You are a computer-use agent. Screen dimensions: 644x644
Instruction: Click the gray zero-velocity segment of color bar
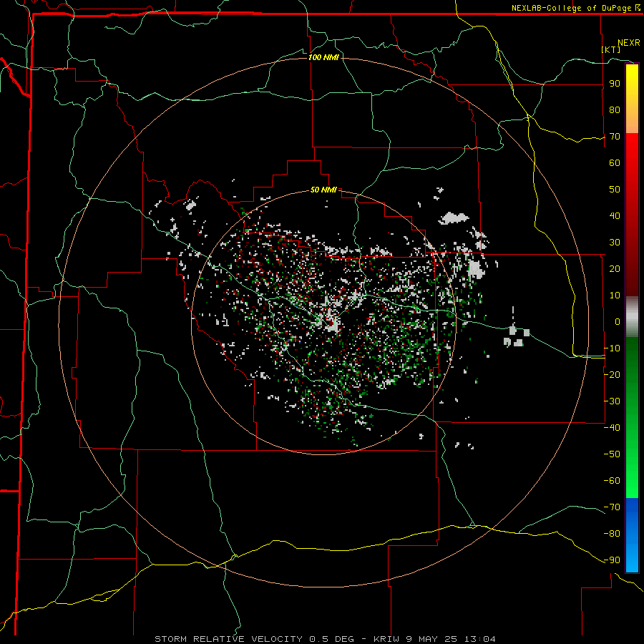click(632, 316)
